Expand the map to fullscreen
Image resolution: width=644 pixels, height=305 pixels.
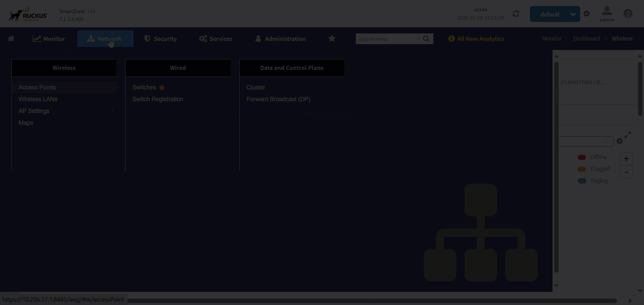click(628, 135)
